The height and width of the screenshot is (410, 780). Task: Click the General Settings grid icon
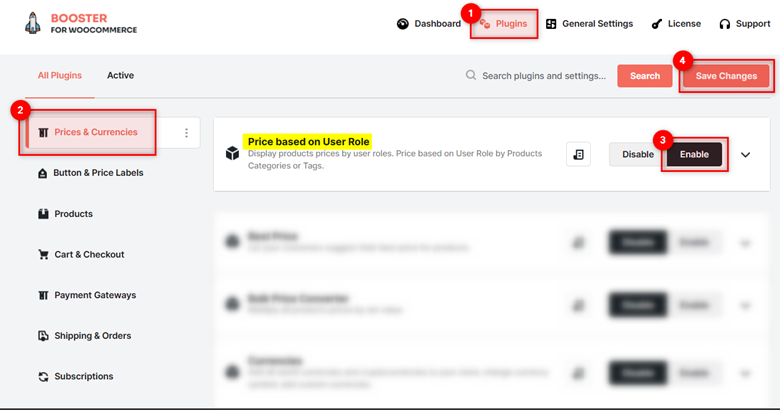click(551, 24)
